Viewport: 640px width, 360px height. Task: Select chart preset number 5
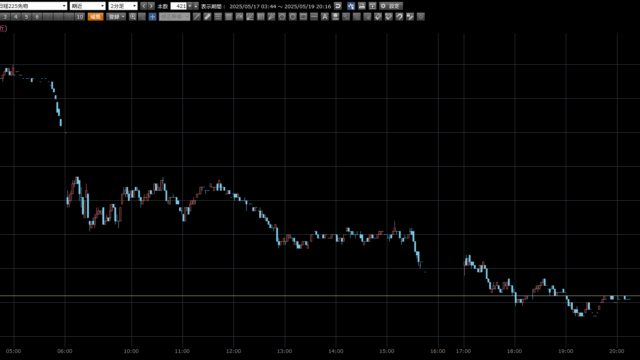click(x=27, y=17)
